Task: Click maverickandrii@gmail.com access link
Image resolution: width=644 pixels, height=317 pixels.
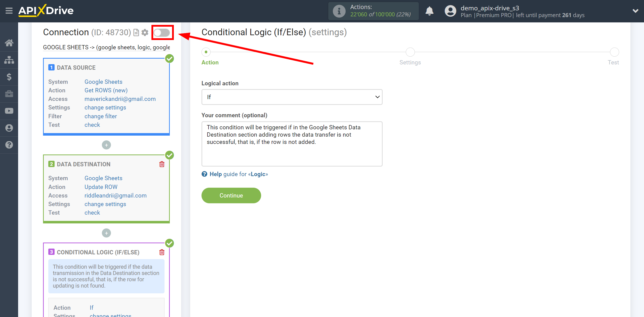Action: (120, 99)
